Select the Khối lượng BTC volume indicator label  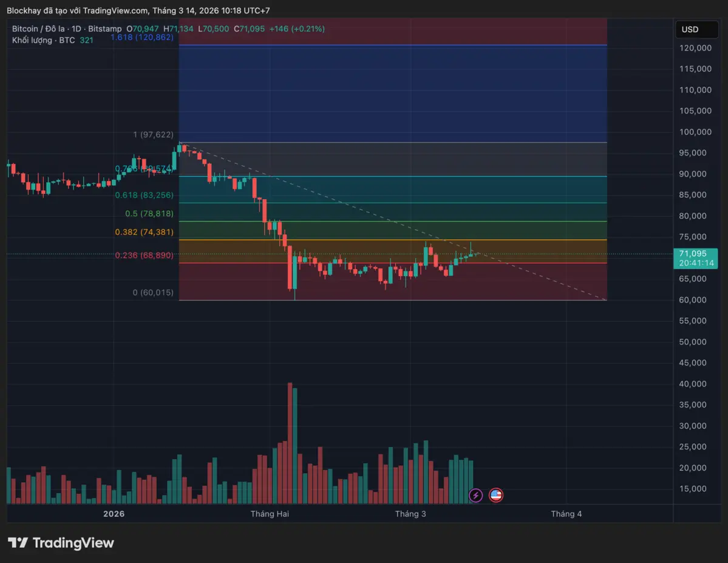(44, 40)
